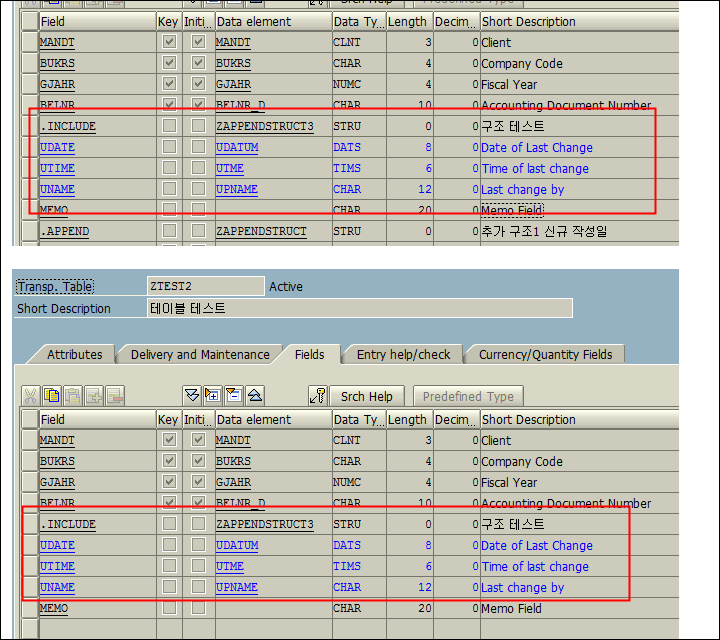Click the Short Description field 테이블 테스트

(x=360, y=308)
